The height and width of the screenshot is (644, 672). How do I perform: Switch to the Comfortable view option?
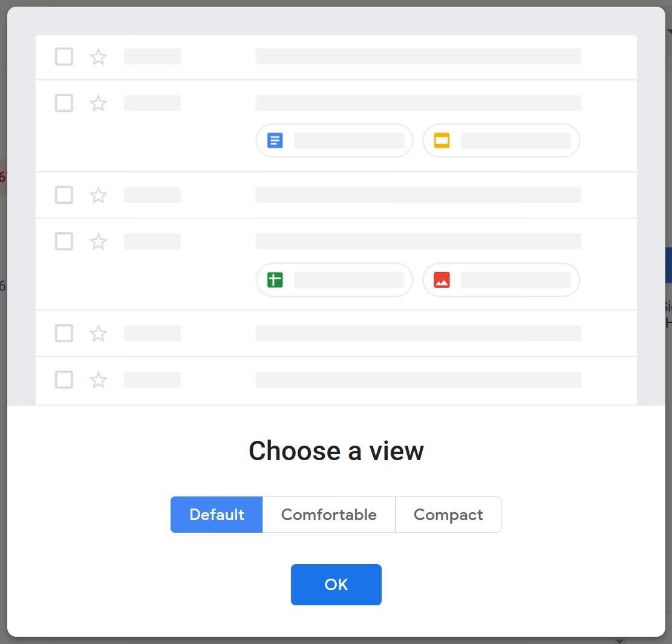(328, 515)
